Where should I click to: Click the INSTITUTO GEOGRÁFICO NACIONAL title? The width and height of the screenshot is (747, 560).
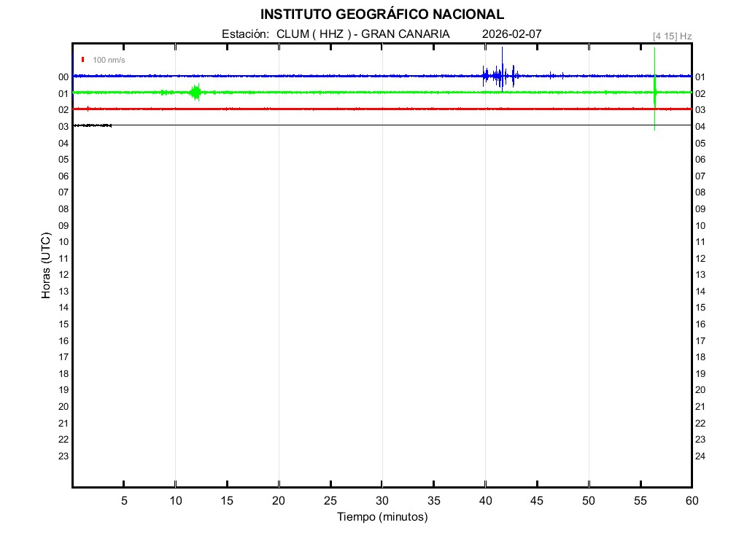(x=382, y=15)
